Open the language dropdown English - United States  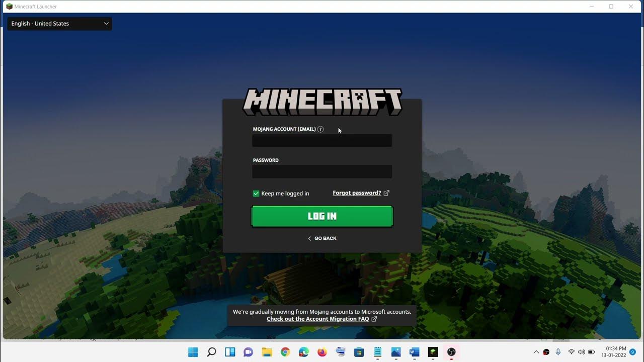pyautogui.click(x=59, y=24)
